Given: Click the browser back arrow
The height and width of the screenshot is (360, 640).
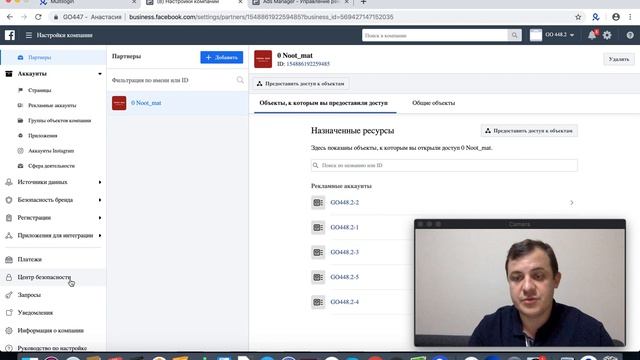Looking at the screenshot, I should (x=10, y=17).
